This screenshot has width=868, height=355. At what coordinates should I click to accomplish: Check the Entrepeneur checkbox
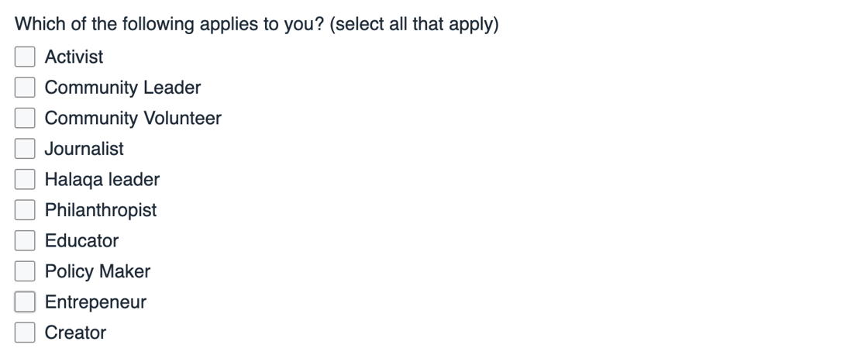tap(26, 302)
